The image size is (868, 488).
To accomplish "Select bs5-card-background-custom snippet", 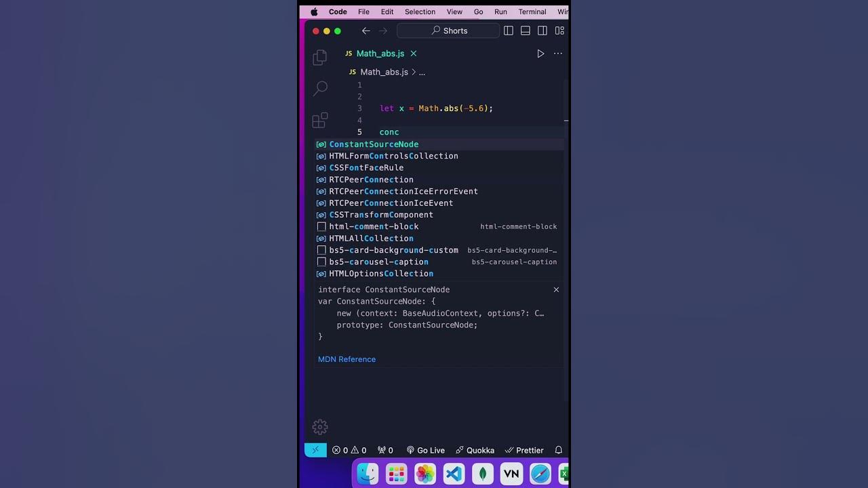I will coord(439,250).
